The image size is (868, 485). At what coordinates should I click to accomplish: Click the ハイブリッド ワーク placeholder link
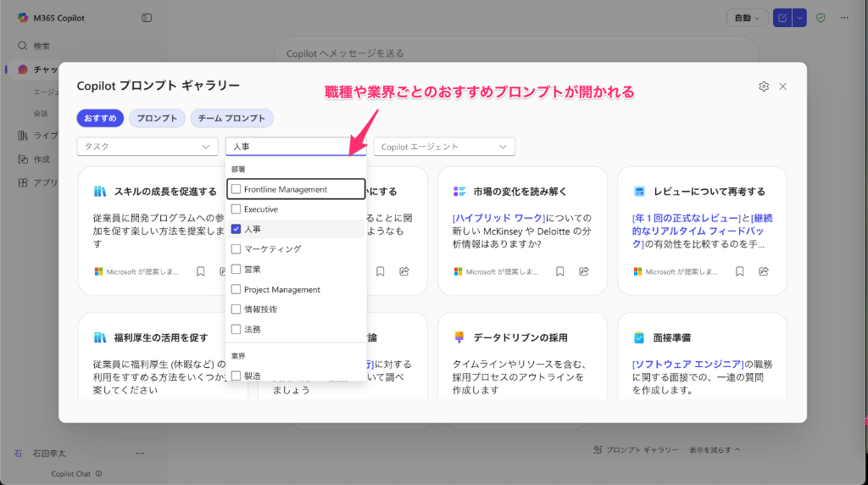pyautogui.click(x=498, y=218)
